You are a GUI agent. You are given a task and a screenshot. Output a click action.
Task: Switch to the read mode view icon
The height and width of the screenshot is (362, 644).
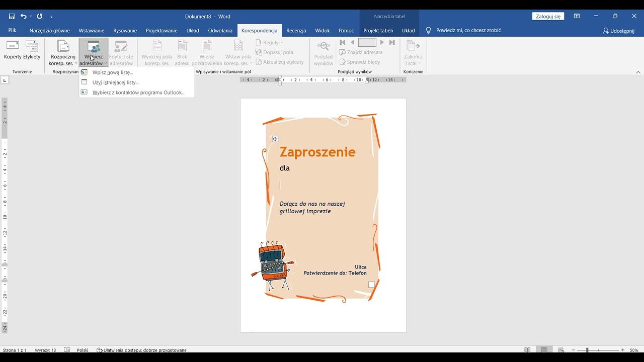pyautogui.click(x=527, y=350)
